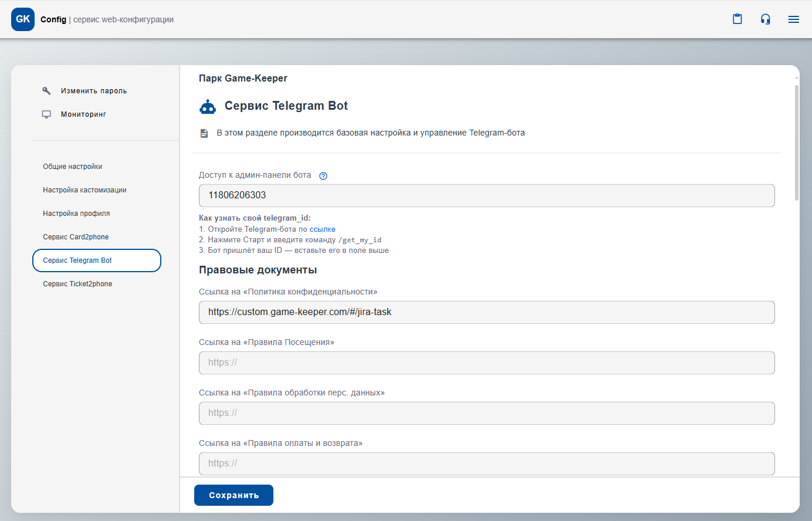Select Сервис Telegram Bot menu item
The height and width of the screenshot is (521, 812).
[97, 260]
